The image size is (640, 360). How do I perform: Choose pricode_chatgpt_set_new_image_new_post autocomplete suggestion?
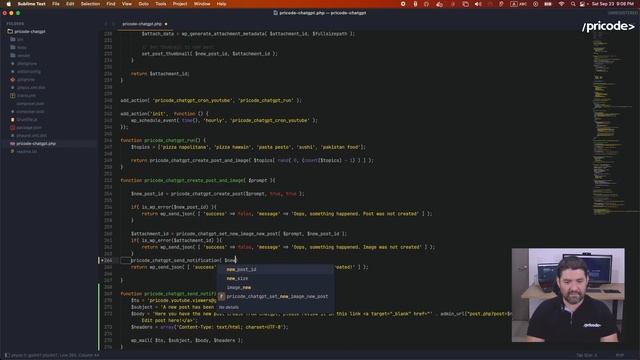(276, 296)
